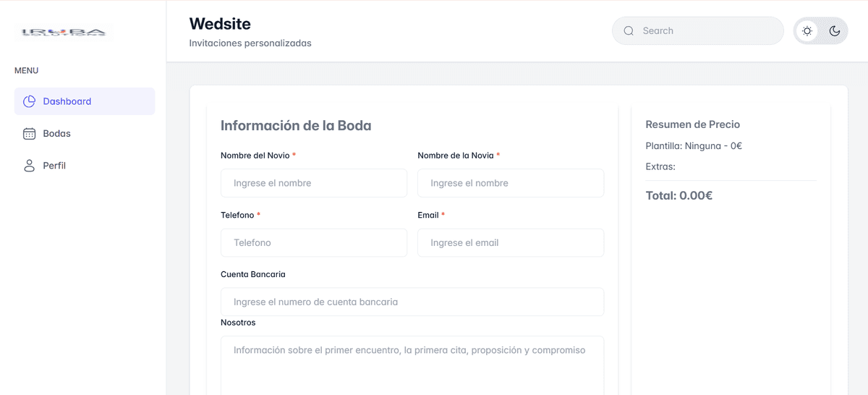Image resolution: width=868 pixels, height=395 pixels.
Task: Open the Perfil menu item
Action: (85, 166)
